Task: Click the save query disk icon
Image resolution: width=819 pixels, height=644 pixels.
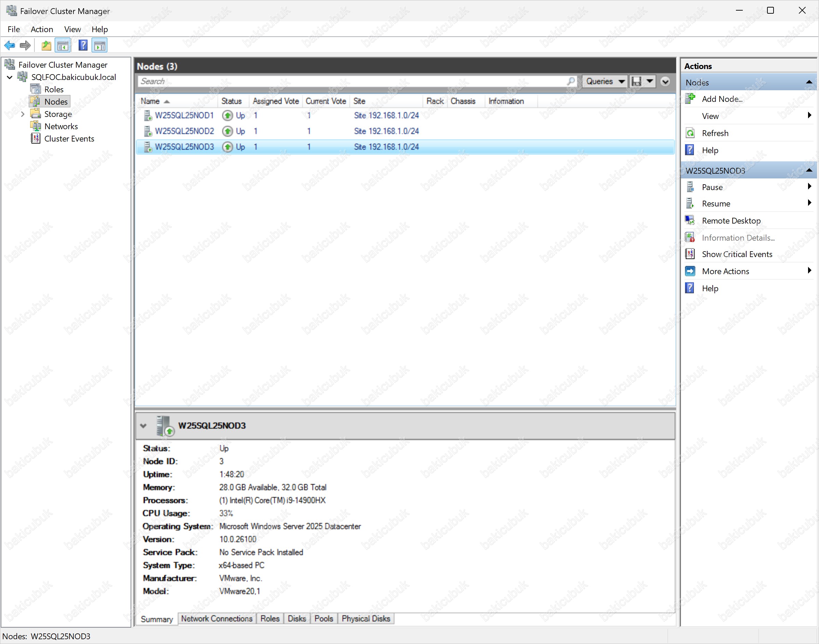Action: point(636,81)
